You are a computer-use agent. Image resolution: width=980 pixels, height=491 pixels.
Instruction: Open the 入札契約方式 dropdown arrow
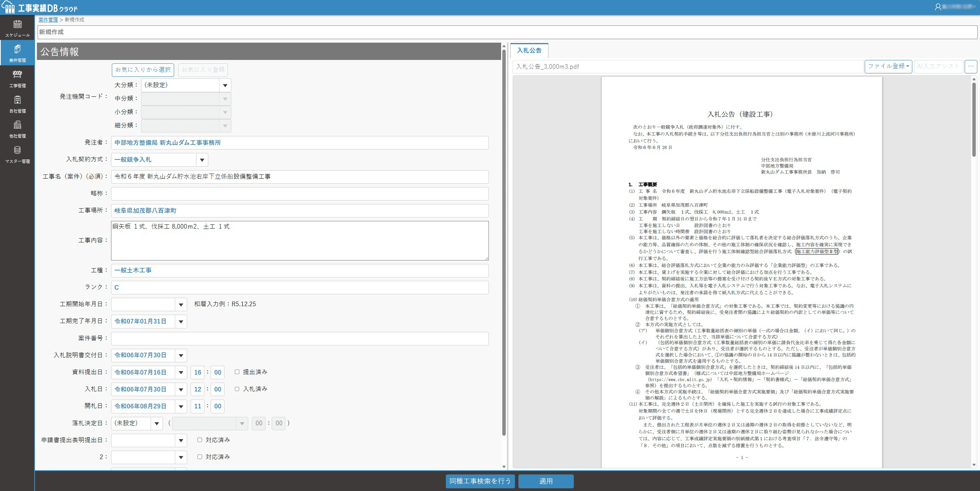click(x=202, y=160)
